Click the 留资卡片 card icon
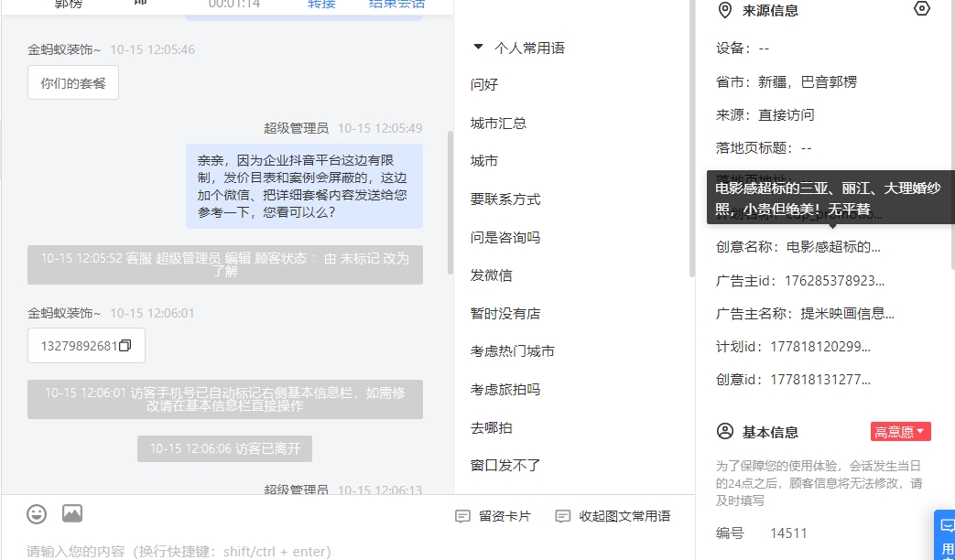Screen dimensions: 955x560 click(x=462, y=517)
